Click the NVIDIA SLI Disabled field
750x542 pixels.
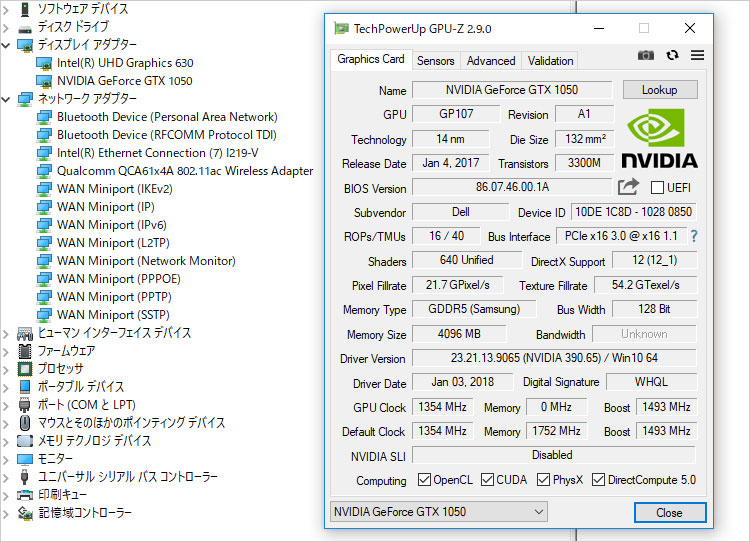[x=553, y=455]
